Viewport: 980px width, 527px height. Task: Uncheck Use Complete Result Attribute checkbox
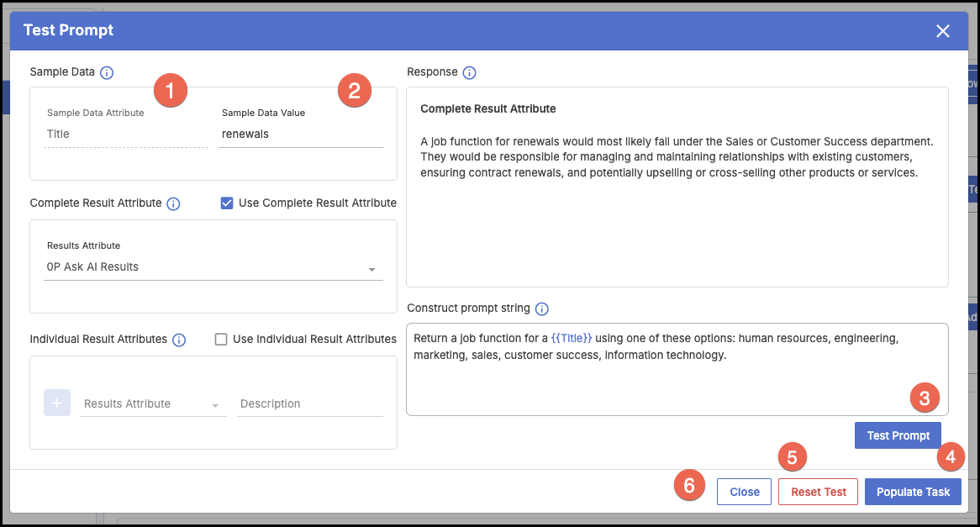[227, 203]
